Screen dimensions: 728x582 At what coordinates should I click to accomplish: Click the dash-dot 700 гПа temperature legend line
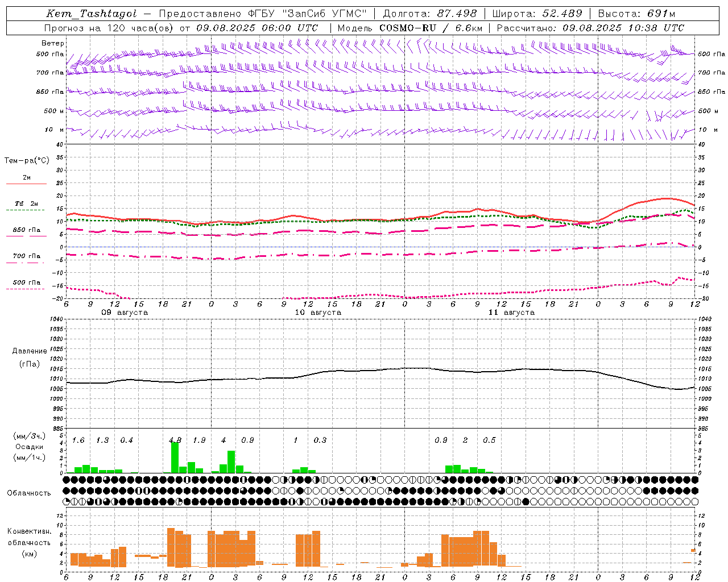coord(25,263)
